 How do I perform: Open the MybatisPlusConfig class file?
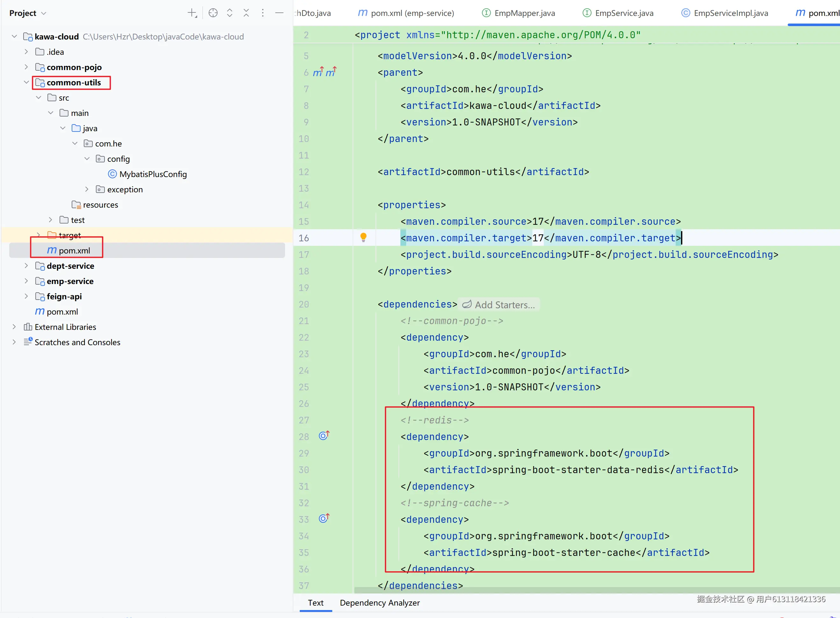[153, 174]
